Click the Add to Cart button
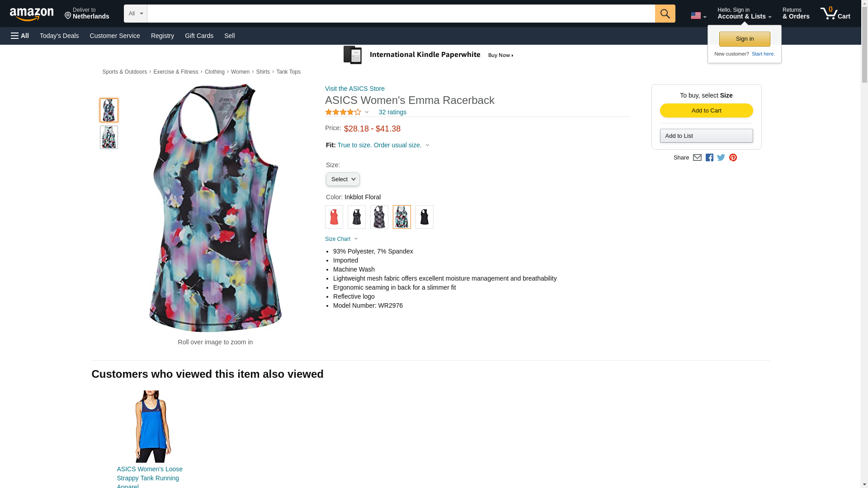The height and width of the screenshot is (488, 868). 706,111
